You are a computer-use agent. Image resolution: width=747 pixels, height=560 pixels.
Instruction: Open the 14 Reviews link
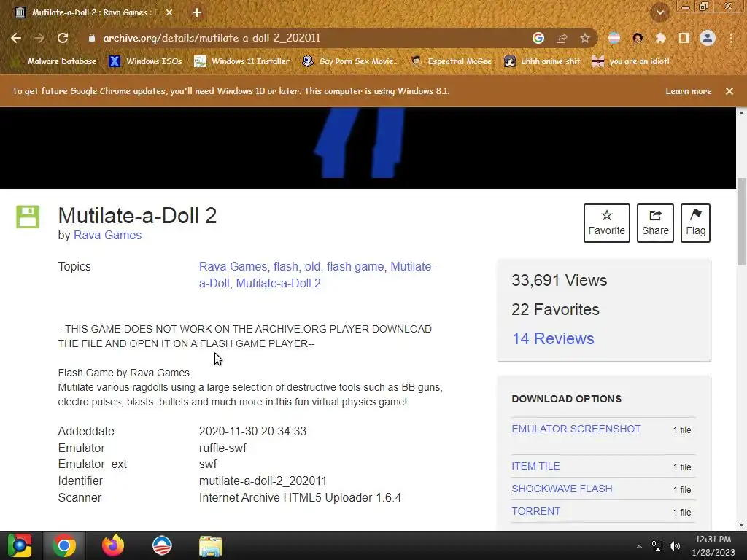pos(553,338)
